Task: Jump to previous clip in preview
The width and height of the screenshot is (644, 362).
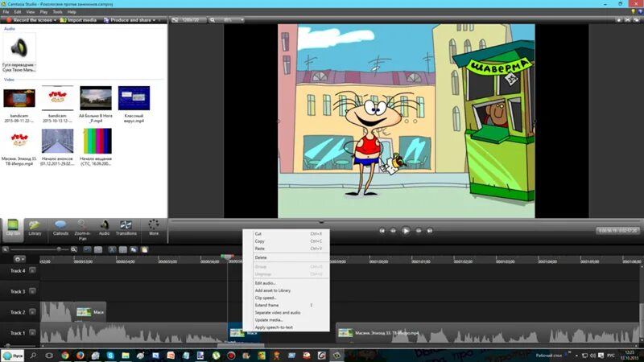Action: click(382, 231)
